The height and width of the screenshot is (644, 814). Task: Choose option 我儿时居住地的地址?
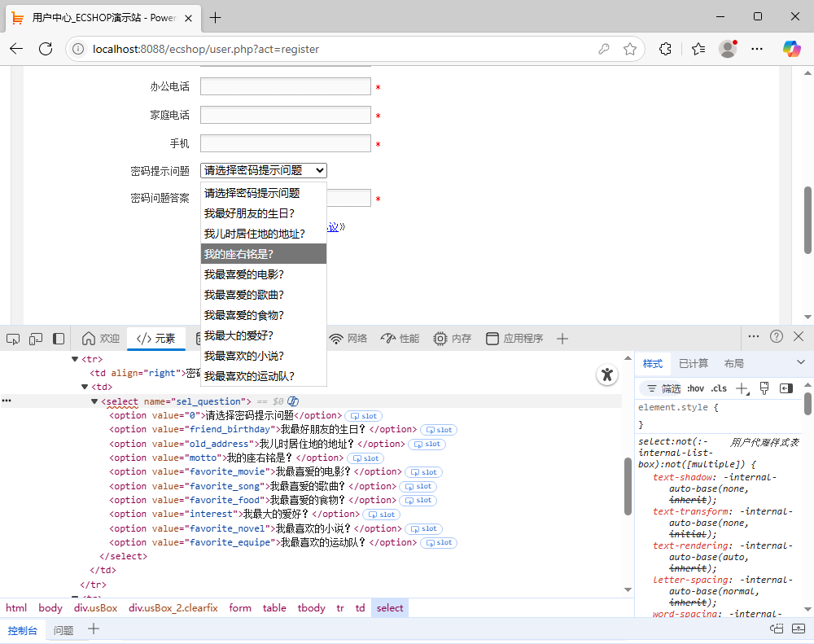[x=264, y=234]
